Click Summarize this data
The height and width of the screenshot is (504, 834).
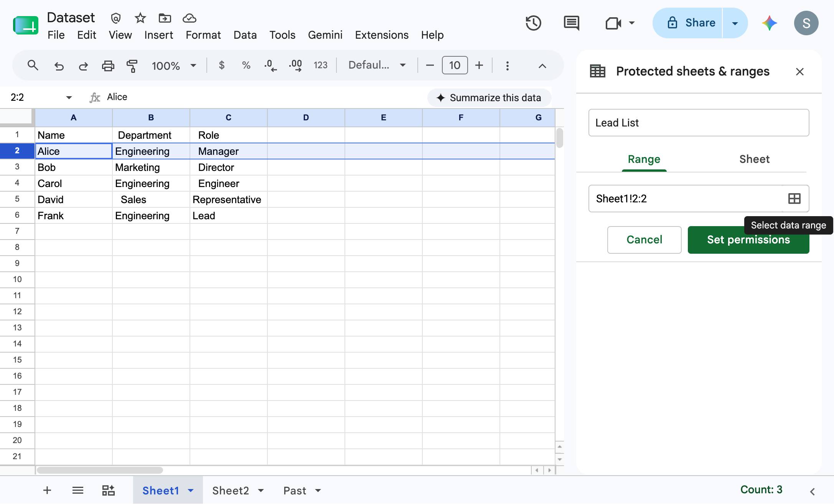[x=489, y=98]
